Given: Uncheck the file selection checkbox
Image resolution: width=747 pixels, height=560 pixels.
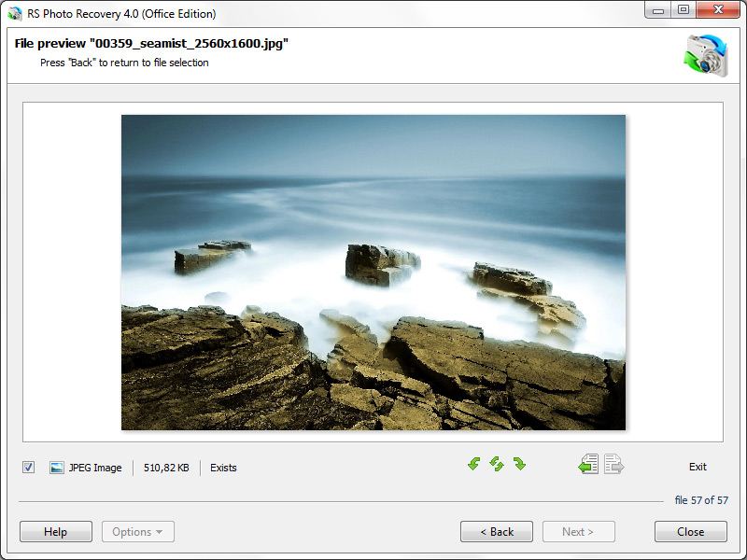Looking at the screenshot, I should (28, 468).
